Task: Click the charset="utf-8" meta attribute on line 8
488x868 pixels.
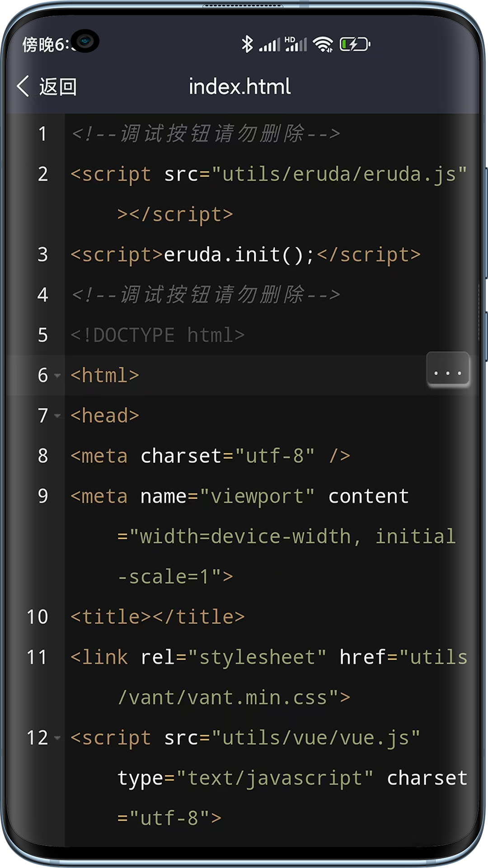Action: pyautogui.click(x=228, y=456)
